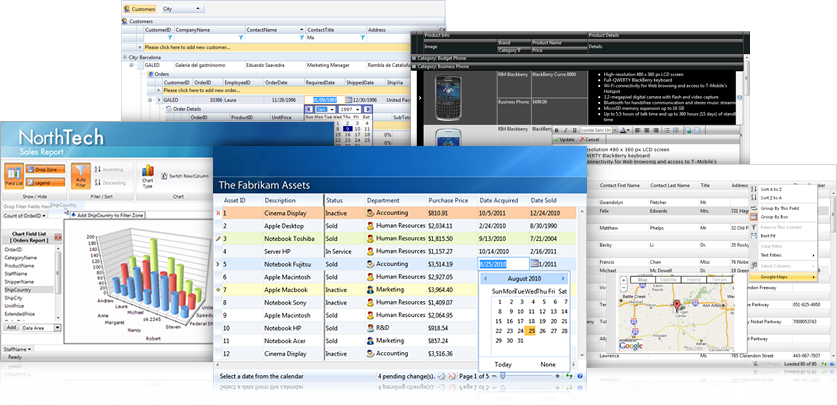Click R&D department icon in Notebook HP row
This screenshot has height=405, width=837.
(370, 328)
